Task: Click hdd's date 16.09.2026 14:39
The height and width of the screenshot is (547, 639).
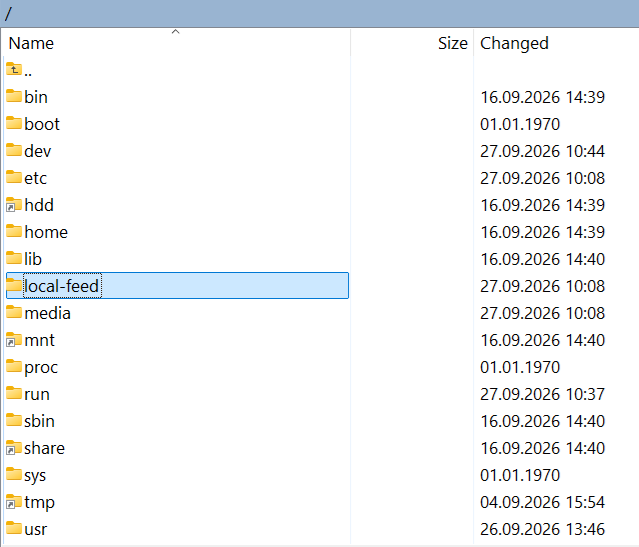Action: [542, 205]
